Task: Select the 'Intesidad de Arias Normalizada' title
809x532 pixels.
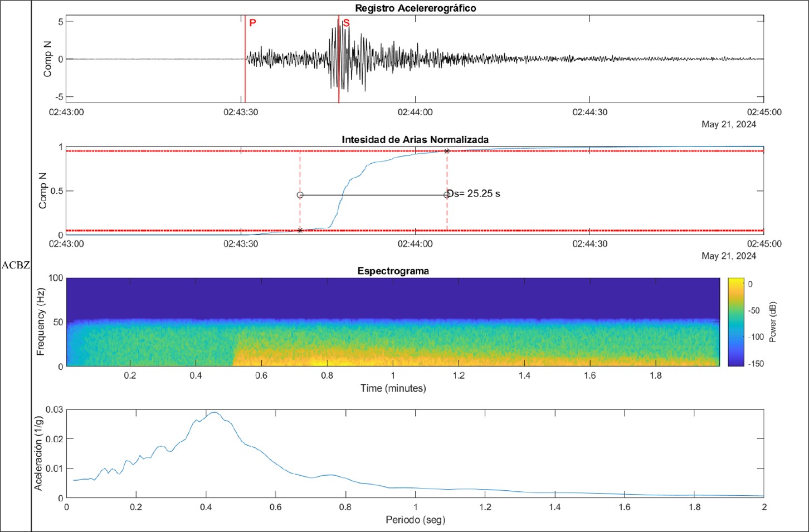Action: tap(415, 140)
